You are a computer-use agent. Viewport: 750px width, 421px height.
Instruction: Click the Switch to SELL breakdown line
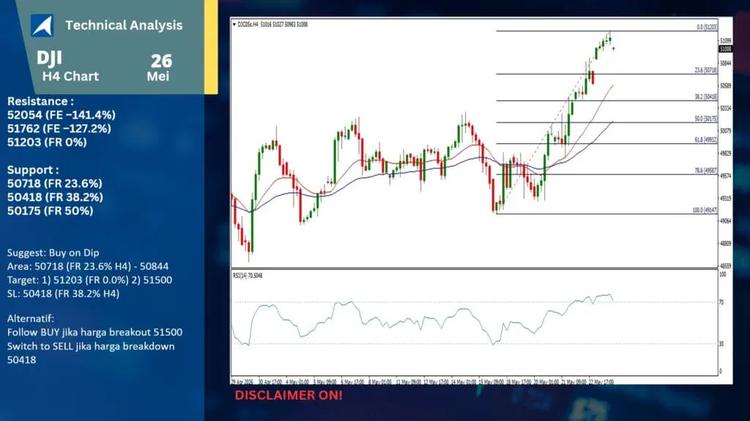coord(91,353)
